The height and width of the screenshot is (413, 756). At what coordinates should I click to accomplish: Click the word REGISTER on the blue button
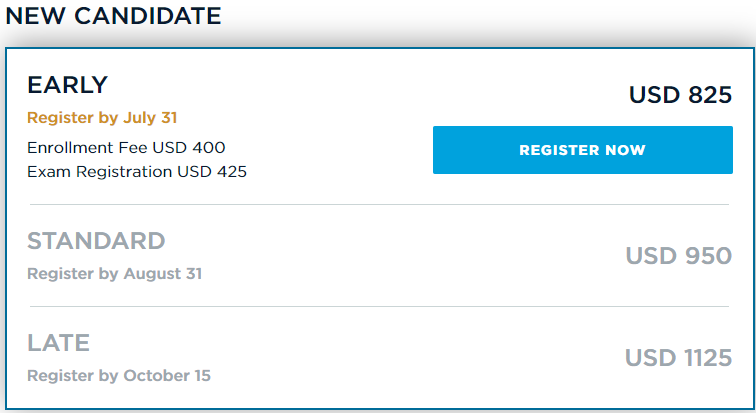[559, 150]
